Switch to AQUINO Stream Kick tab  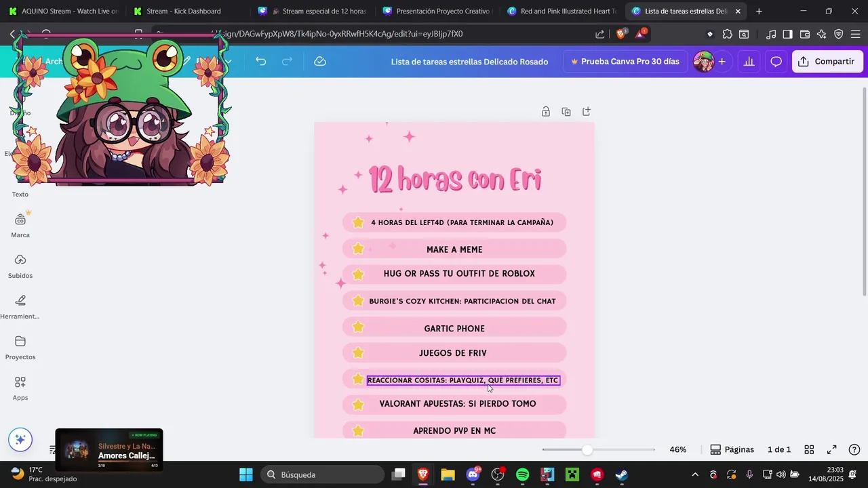click(x=63, y=11)
